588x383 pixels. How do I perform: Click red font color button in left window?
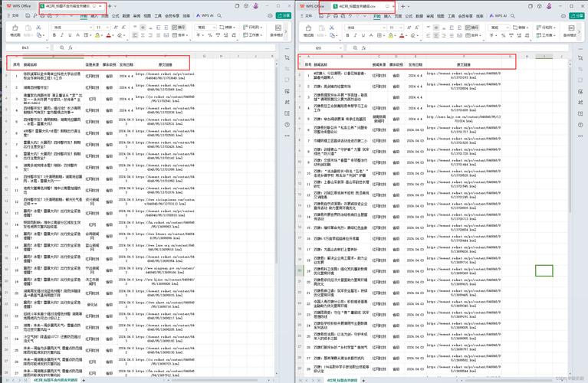coord(108,35)
